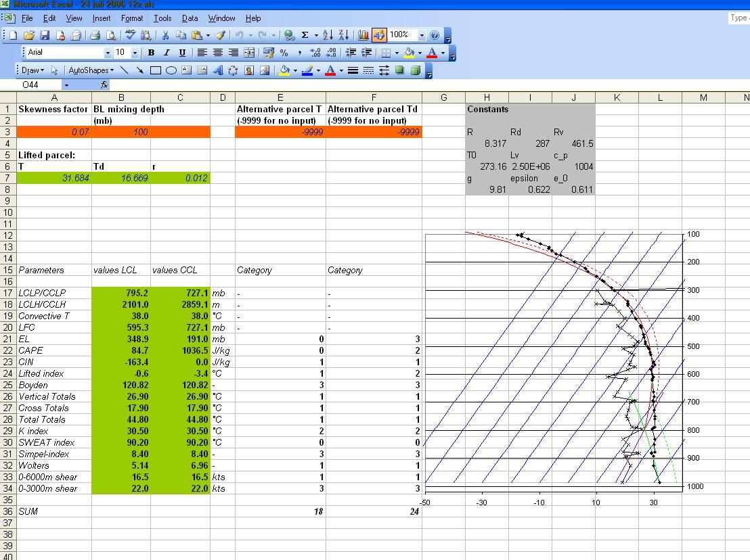This screenshot has width=750, height=560.
Task: Expand the Arial font name dropdown
Action: coord(108,53)
